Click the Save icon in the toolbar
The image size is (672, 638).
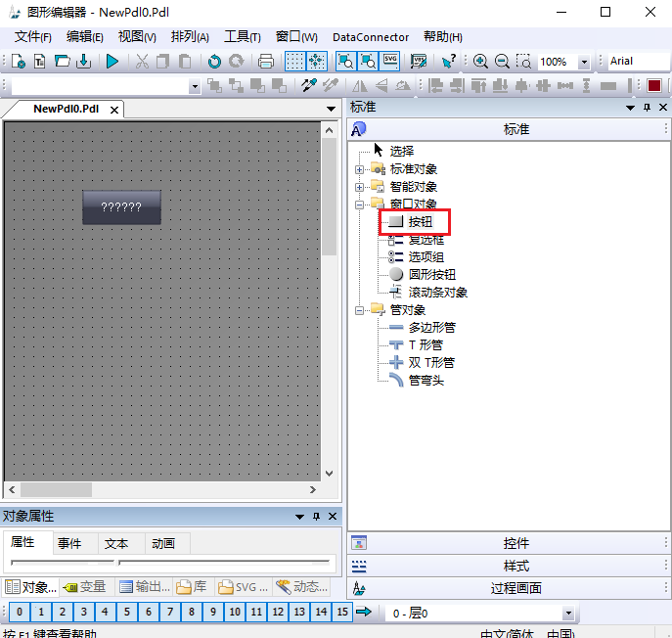[x=84, y=62]
